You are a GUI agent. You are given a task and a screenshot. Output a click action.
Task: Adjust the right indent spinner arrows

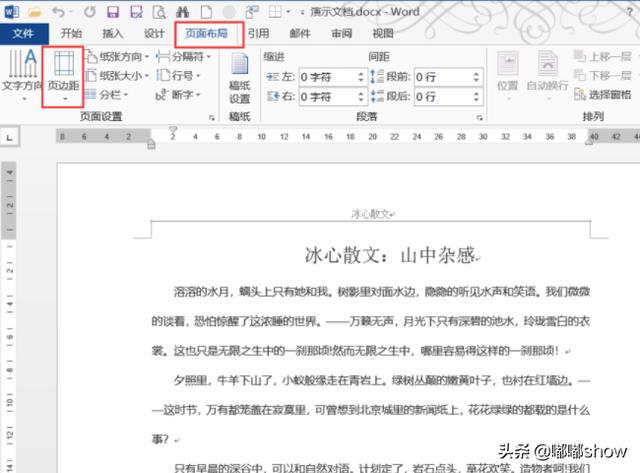point(361,97)
